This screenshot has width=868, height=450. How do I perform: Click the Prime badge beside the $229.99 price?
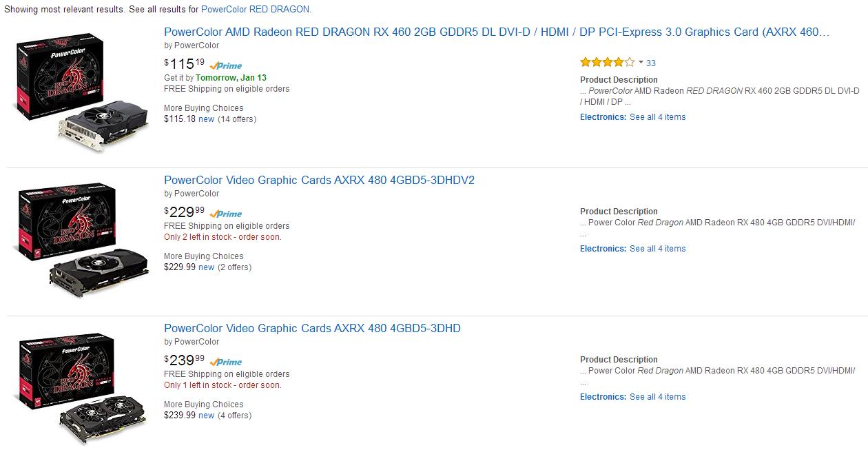[x=226, y=214]
